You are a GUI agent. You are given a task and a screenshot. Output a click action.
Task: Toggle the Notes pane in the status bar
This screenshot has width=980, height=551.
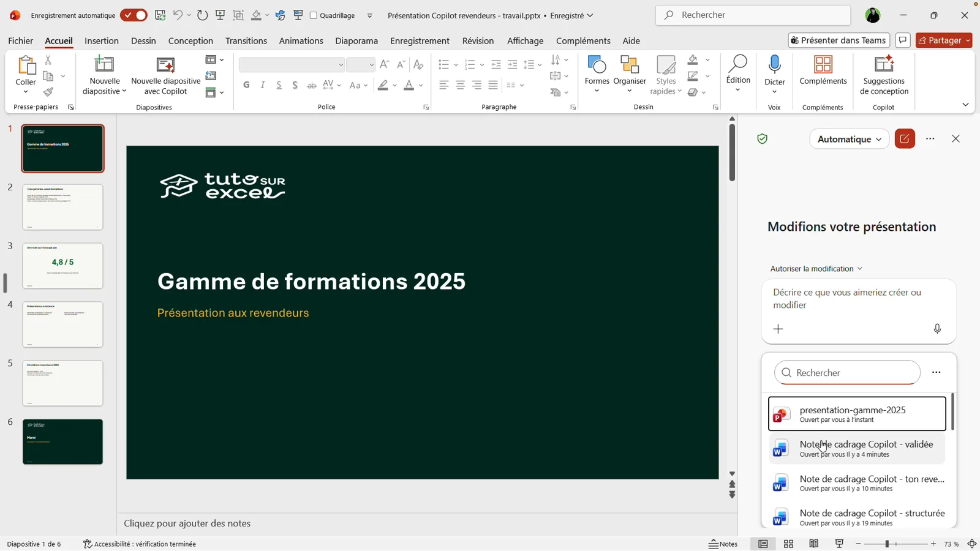(723, 544)
